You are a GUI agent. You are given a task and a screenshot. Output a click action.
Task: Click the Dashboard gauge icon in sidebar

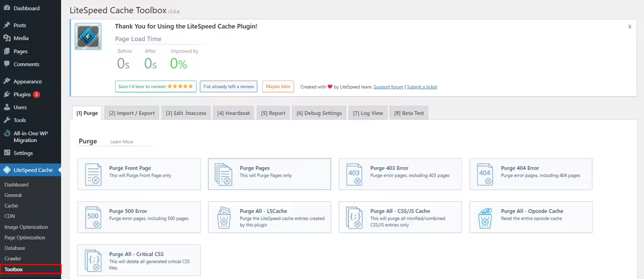point(6,8)
